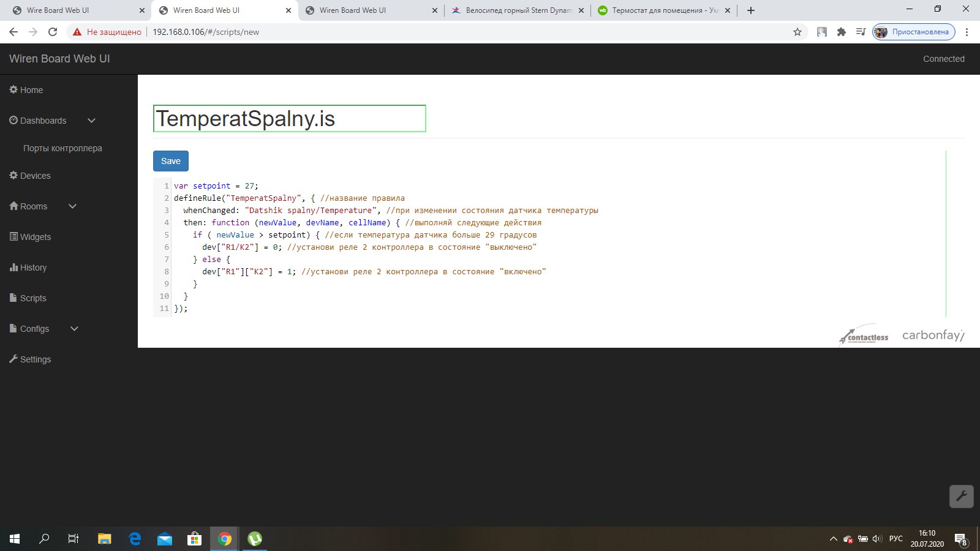Open the Settings page

(x=30, y=359)
